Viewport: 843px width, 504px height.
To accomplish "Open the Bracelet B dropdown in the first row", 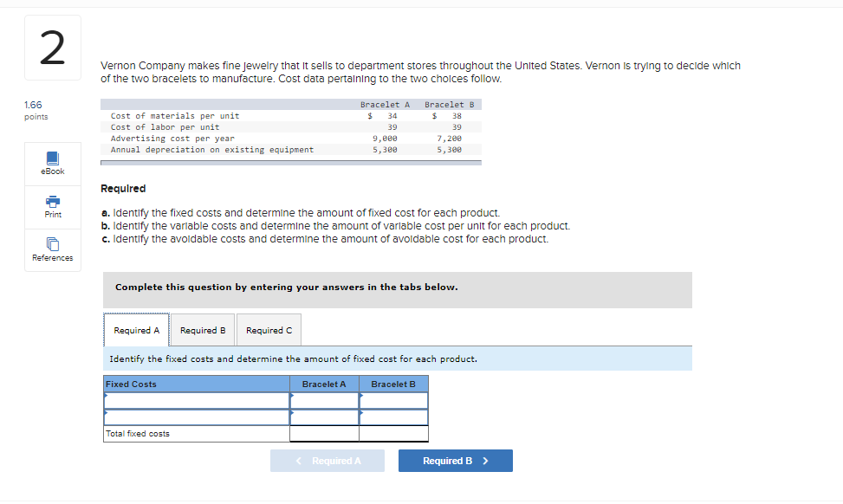I will click(393, 400).
